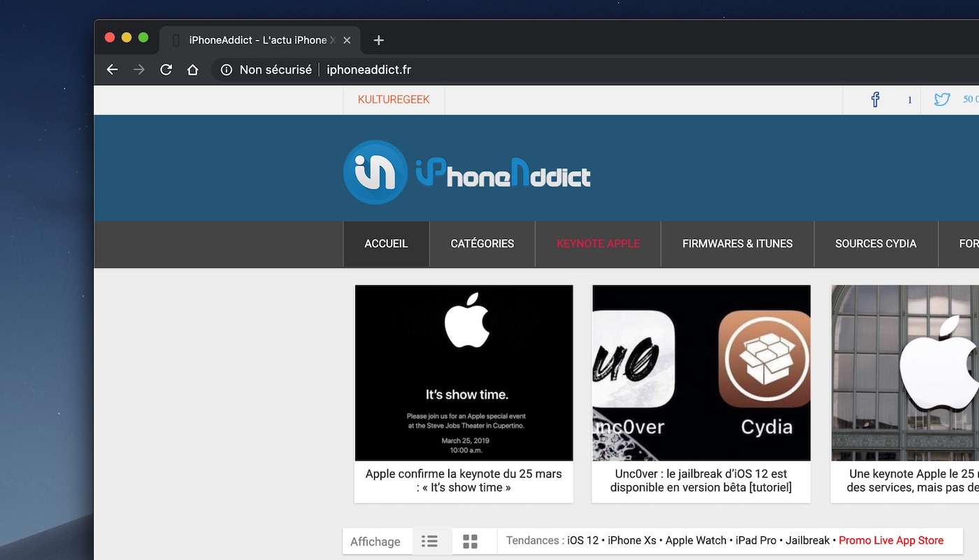Open the CATÉGORIES menu

click(483, 244)
